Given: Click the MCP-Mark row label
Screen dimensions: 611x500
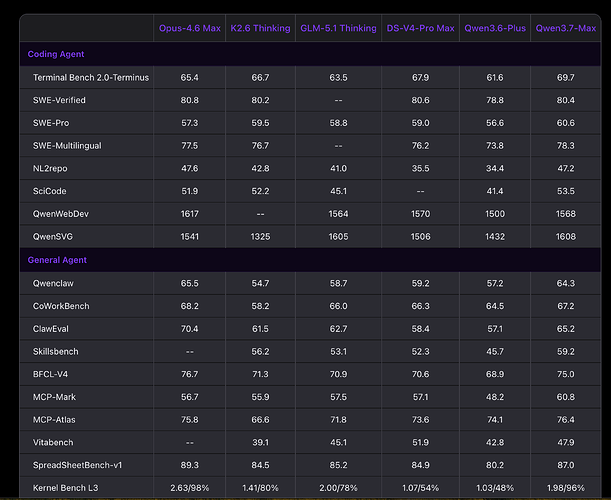Looking at the screenshot, I should (54, 397).
